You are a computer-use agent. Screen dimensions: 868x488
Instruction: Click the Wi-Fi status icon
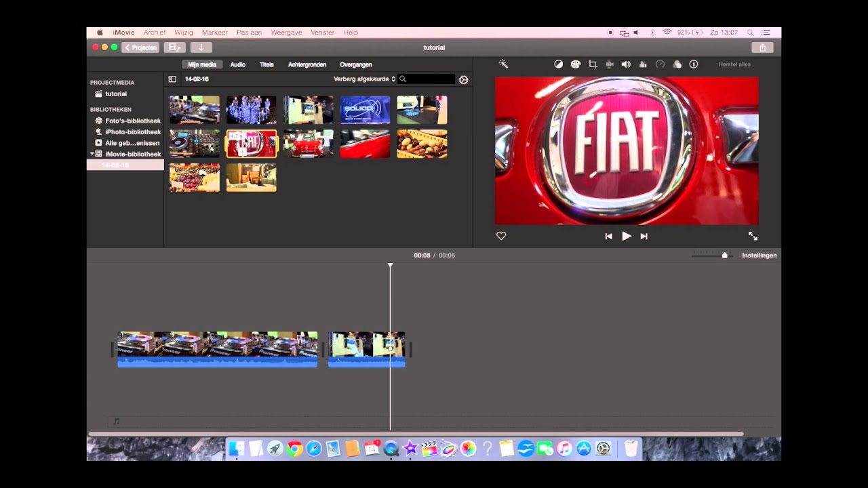tap(667, 33)
